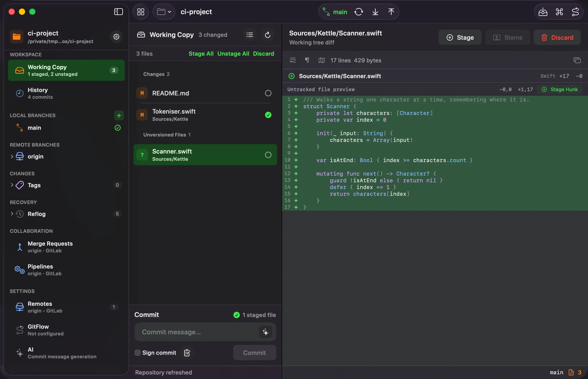Screen dimensions: 588x379
Task: Click the Working Copy header icon
Action: coord(141,35)
